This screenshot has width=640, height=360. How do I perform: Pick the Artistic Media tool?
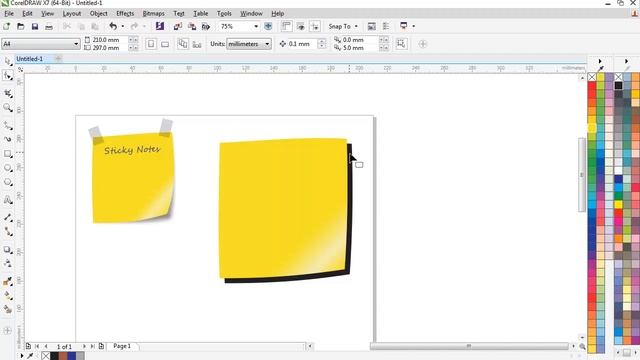pyautogui.click(x=8, y=139)
